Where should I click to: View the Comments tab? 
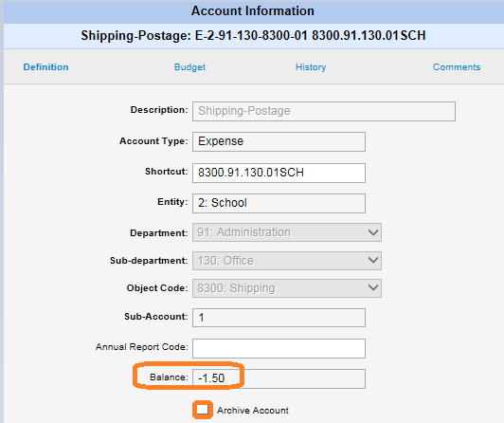click(x=457, y=67)
